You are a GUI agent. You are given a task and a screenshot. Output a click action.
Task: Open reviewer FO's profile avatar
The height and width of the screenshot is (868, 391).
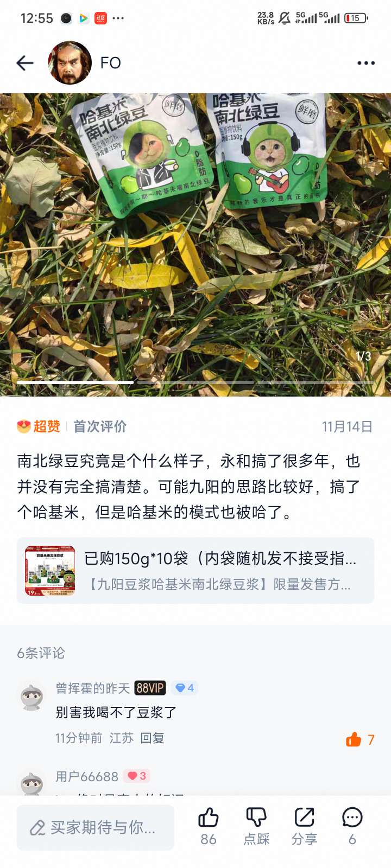tap(70, 63)
